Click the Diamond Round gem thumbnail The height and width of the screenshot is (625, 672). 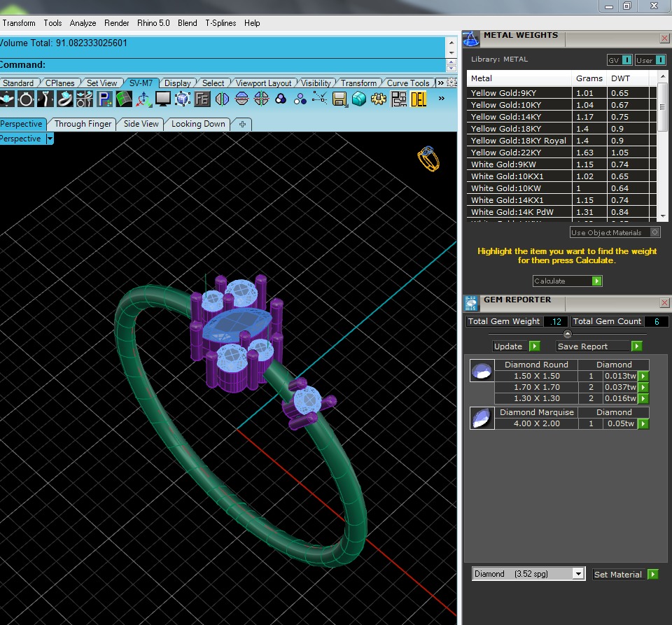pos(482,370)
